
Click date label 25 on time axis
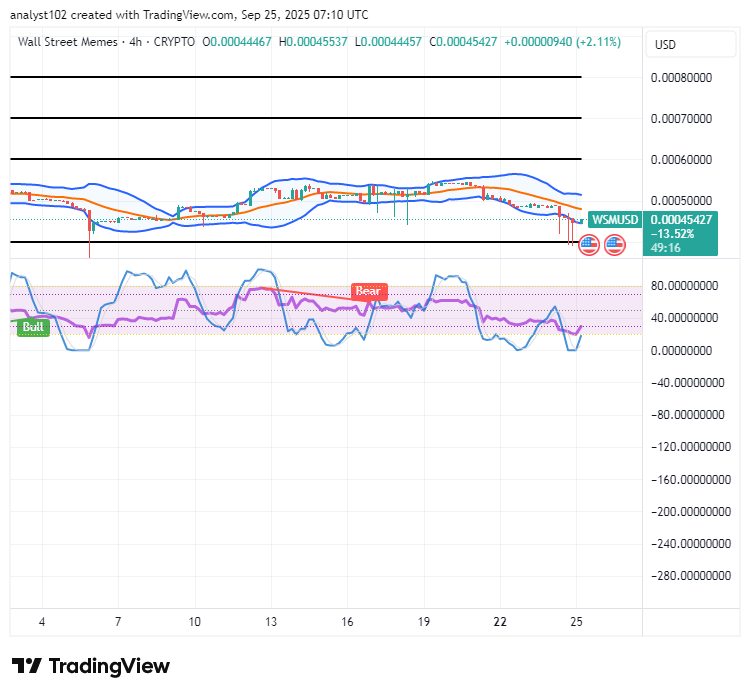point(576,622)
